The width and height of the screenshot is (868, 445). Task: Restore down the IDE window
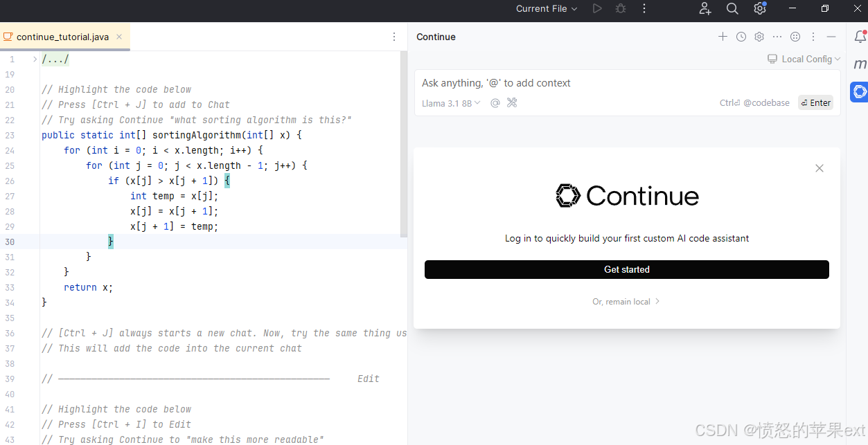click(825, 8)
